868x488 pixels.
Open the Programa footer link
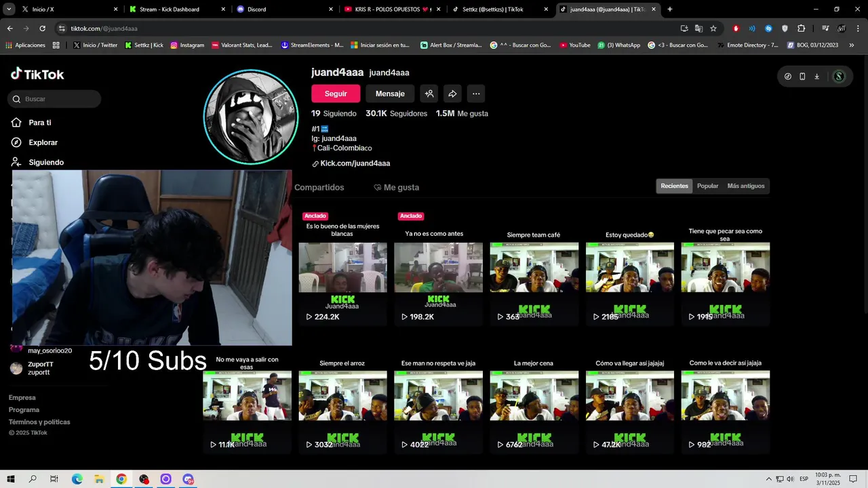click(x=24, y=410)
